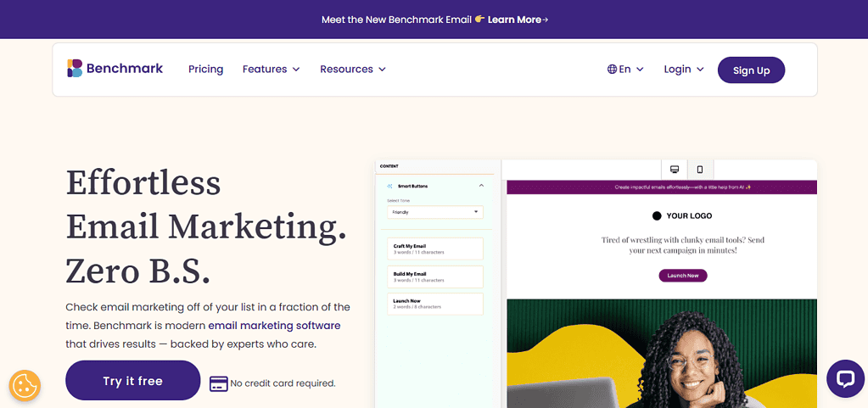Open the Login dropdown

(x=683, y=70)
